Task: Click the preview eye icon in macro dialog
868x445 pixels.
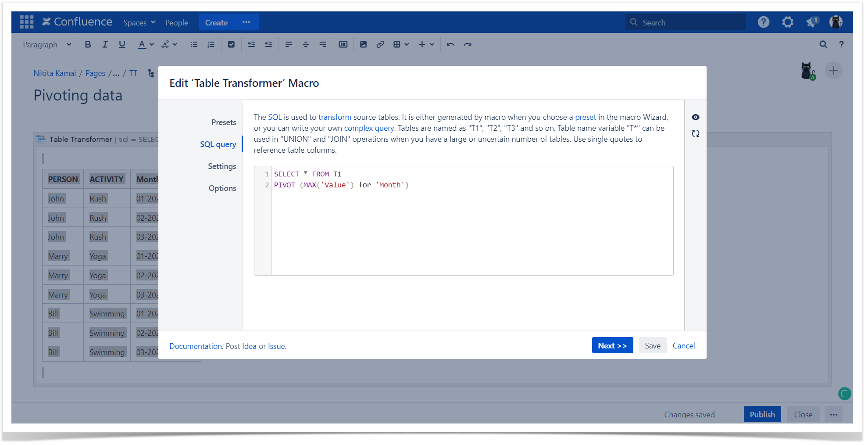Action: click(x=695, y=117)
